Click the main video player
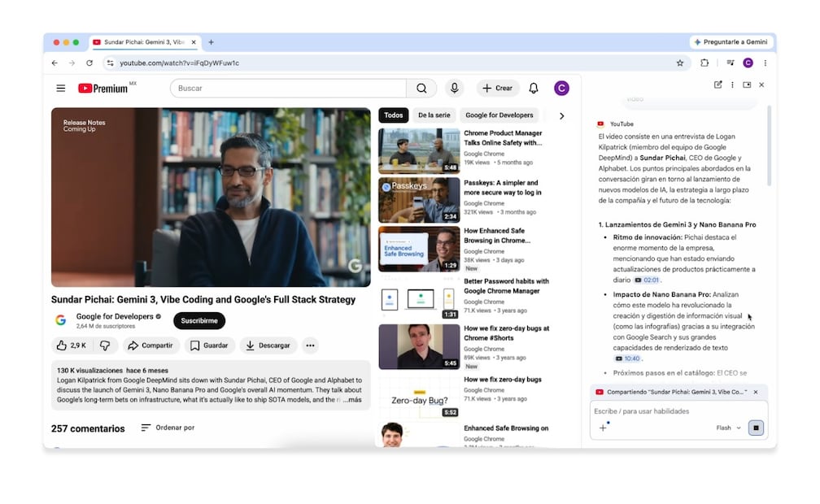The width and height of the screenshot is (820, 504). point(211,197)
